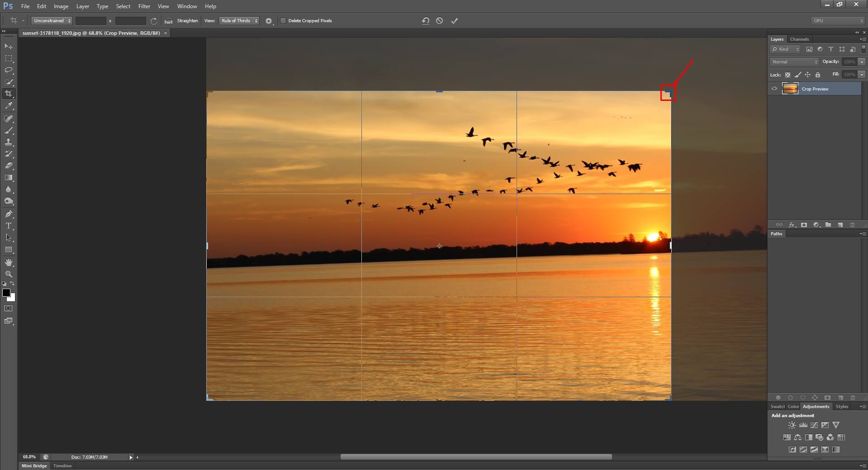This screenshot has width=868, height=470.
Task: Open the Rule of Thirds view dropdown
Action: (x=239, y=21)
